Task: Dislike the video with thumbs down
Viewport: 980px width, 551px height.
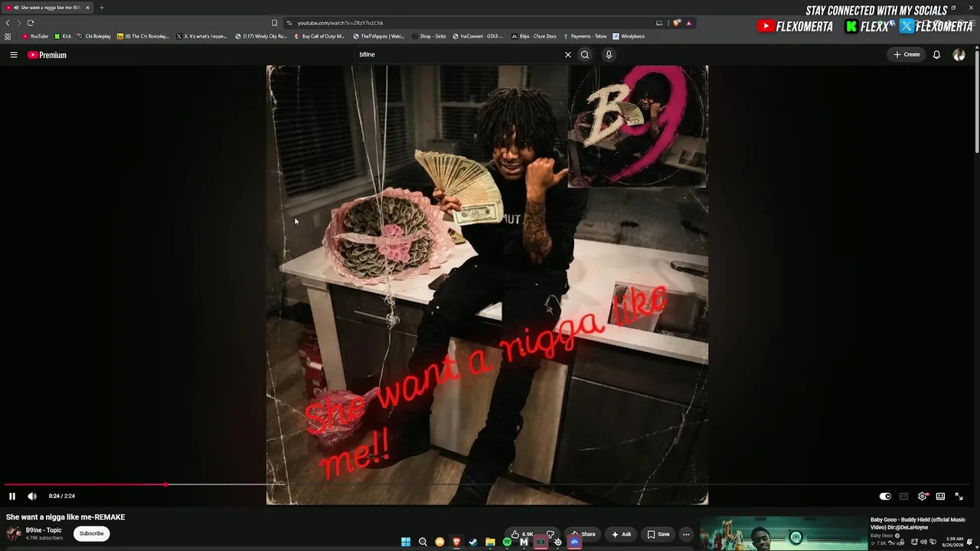Action: point(550,534)
